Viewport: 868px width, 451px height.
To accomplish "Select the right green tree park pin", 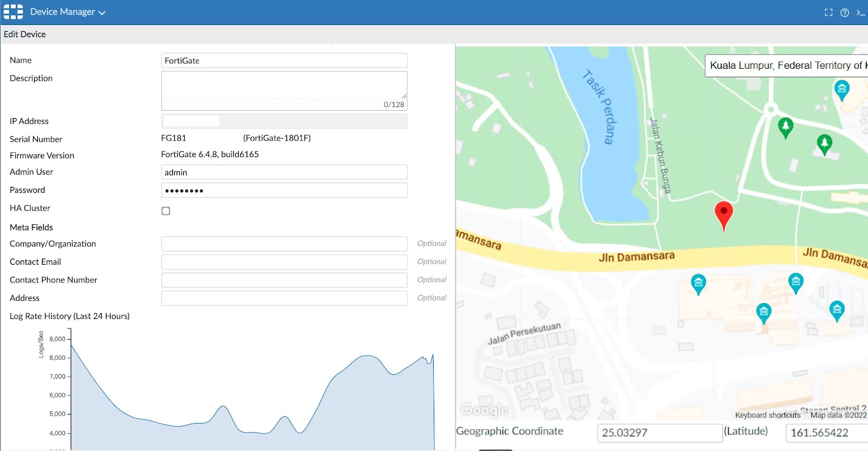I will (x=824, y=144).
